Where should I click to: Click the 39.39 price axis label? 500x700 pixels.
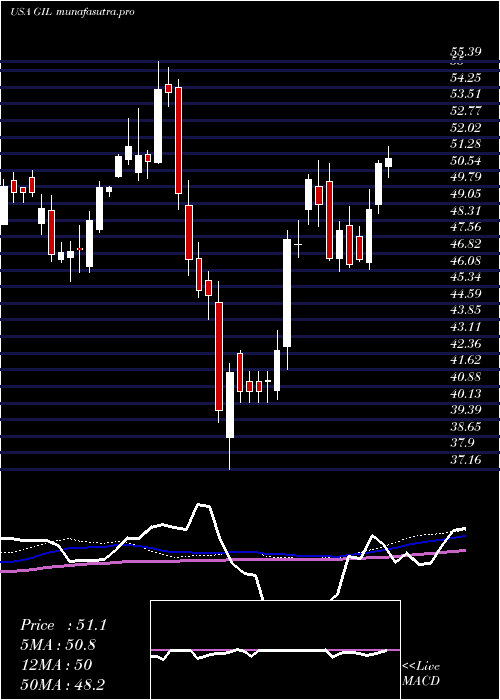pyautogui.click(x=466, y=410)
